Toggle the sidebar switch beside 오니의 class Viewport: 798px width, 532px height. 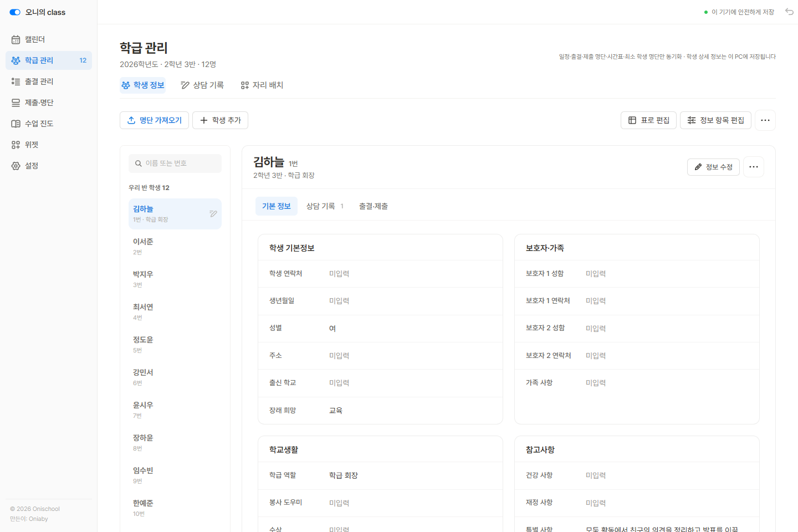[15, 12]
